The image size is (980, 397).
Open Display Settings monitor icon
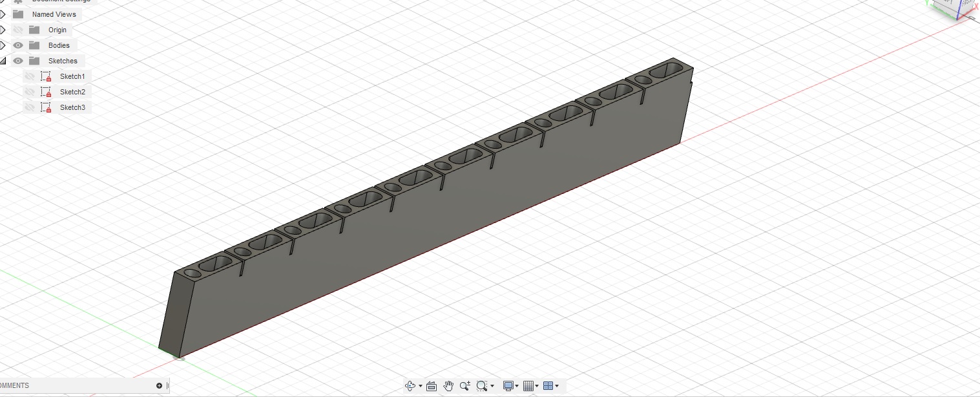[x=508, y=386]
